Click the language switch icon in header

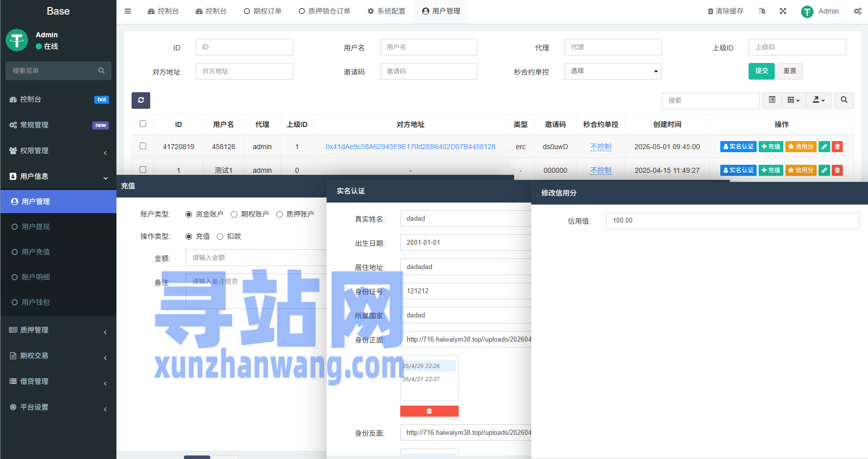[x=762, y=11]
